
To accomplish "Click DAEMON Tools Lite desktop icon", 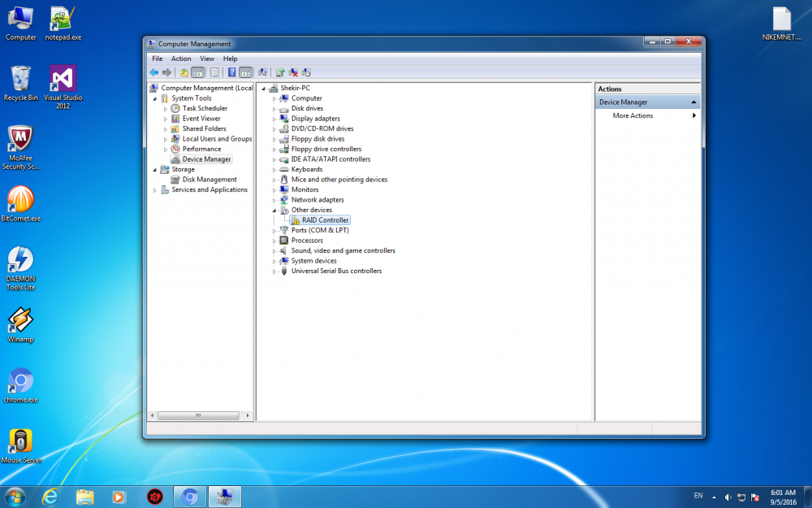I will (x=21, y=268).
